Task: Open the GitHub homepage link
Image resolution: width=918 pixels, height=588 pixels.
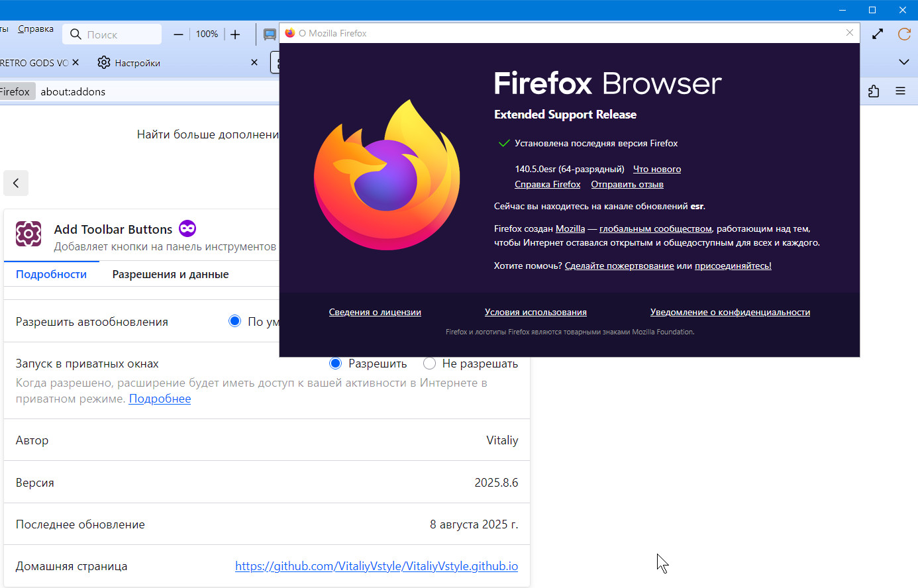Action: pyautogui.click(x=376, y=566)
